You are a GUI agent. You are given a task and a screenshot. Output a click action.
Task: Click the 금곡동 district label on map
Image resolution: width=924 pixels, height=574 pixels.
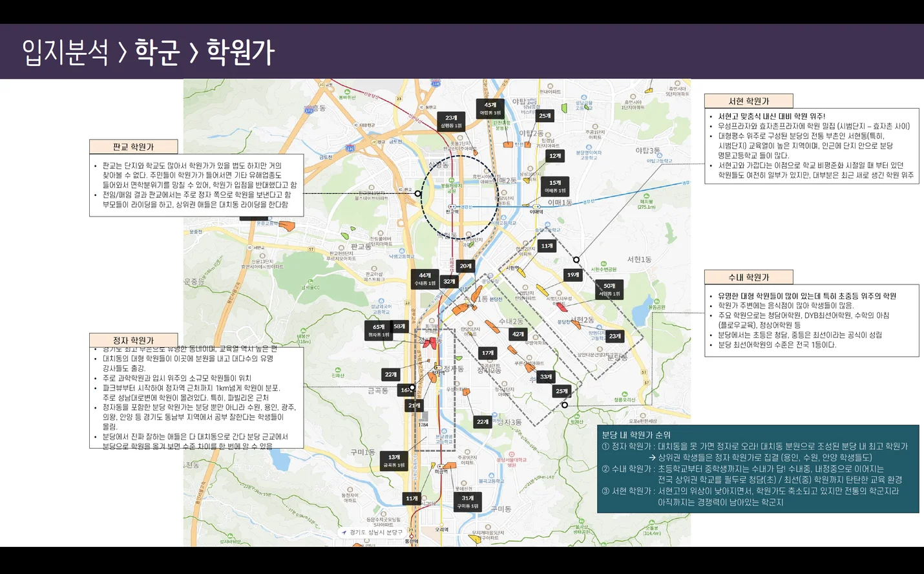pos(377,390)
